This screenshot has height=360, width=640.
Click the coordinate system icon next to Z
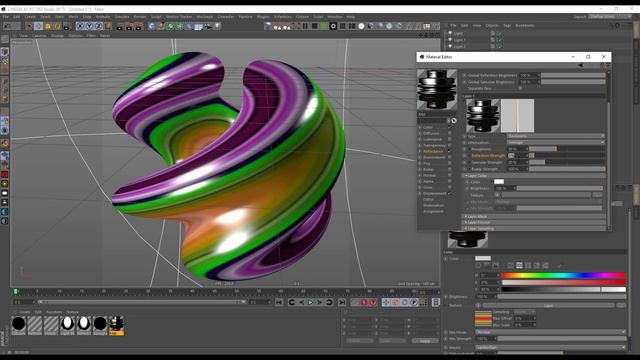(x=108, y=26)
